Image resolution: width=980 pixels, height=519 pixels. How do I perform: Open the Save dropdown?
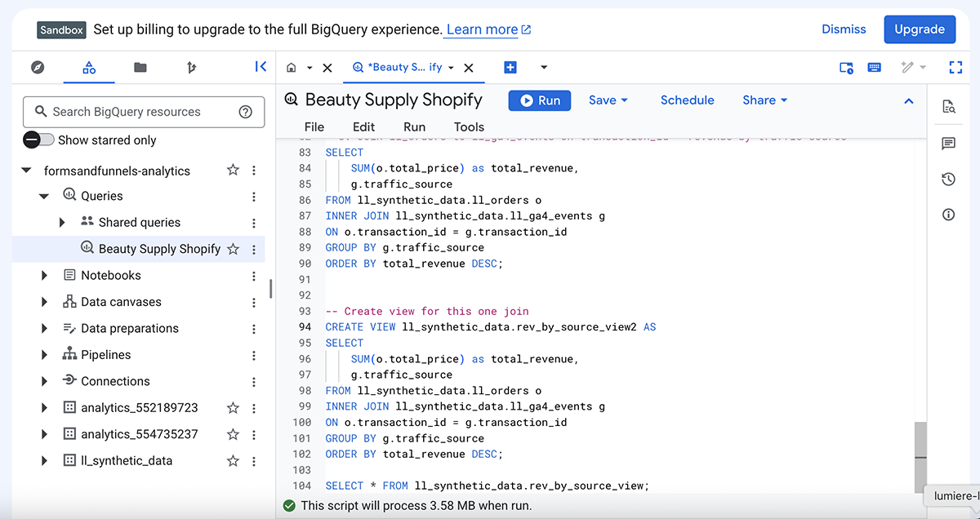pyautogui.click(x=608, y=100)
